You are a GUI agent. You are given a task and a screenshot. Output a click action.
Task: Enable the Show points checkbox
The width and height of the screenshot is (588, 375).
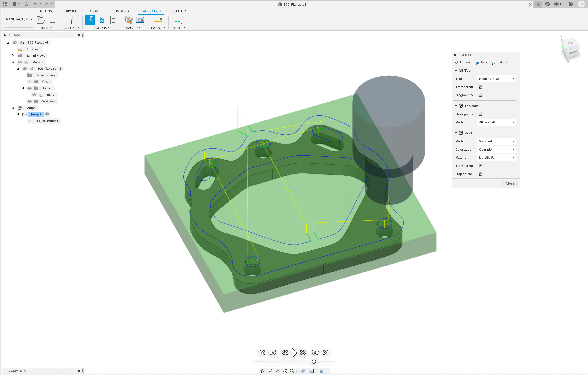tap(480, 114)
